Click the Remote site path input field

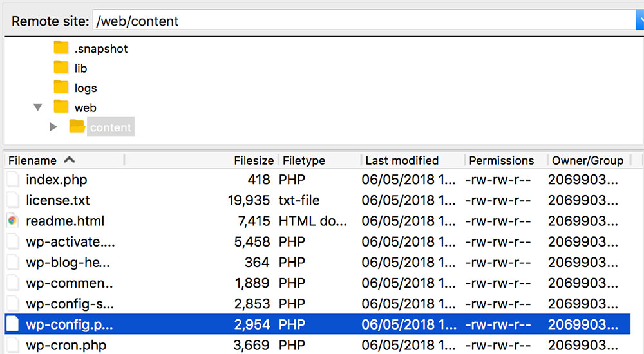[x=361, y=21]
